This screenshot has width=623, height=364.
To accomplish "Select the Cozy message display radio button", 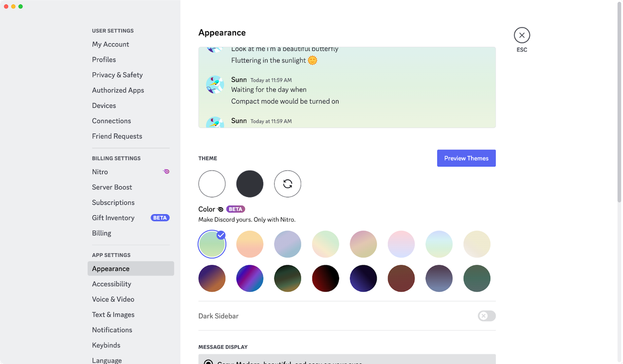I will pos(208,362).
